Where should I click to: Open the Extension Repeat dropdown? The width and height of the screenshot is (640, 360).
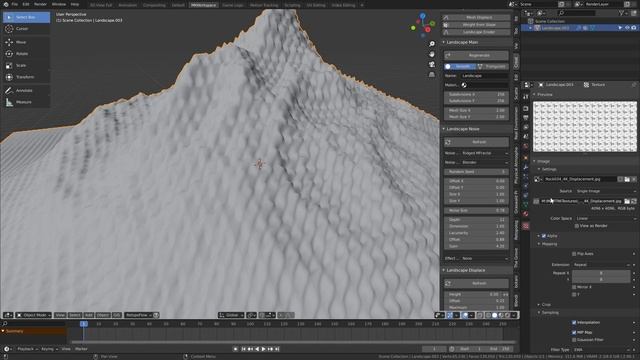601,265
